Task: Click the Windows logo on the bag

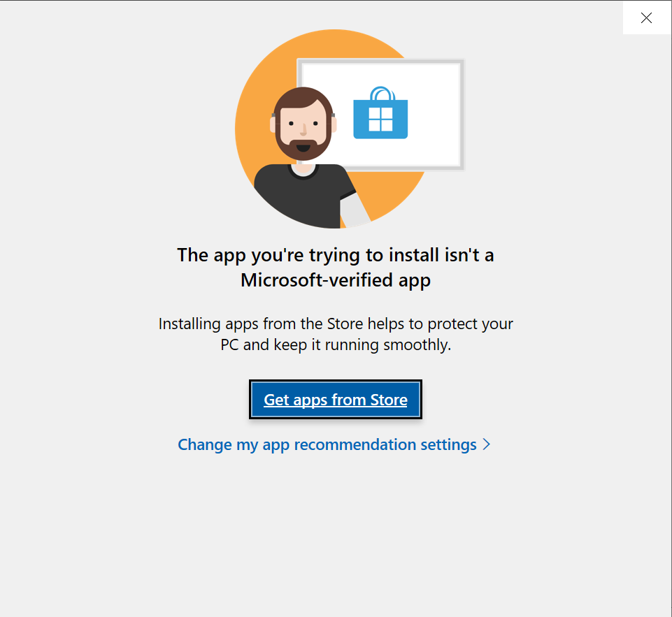Action: 380,119
